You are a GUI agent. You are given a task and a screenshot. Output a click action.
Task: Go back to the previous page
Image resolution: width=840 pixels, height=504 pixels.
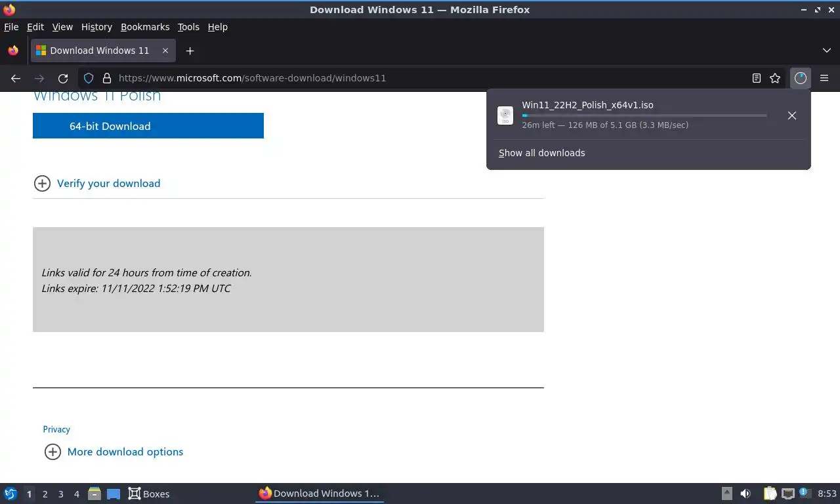pyautogui.click(x=16, y=78)
